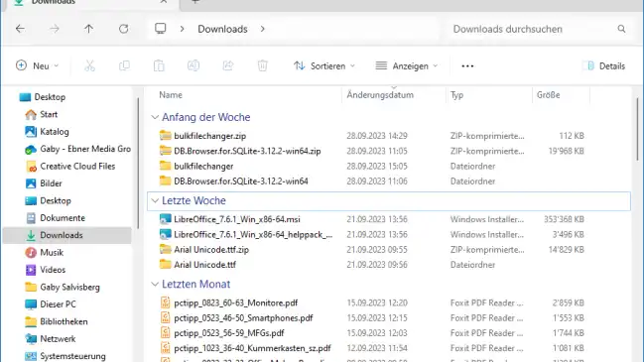Toggle the Details pane button
This screenshot has width=644, height=362.
pos(604,65)
